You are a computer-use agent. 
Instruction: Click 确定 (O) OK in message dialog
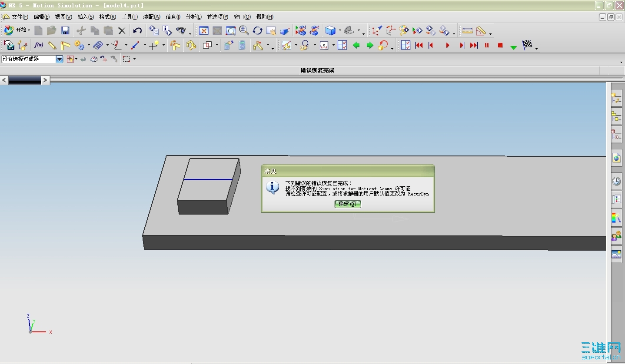[x=348, y=204]
